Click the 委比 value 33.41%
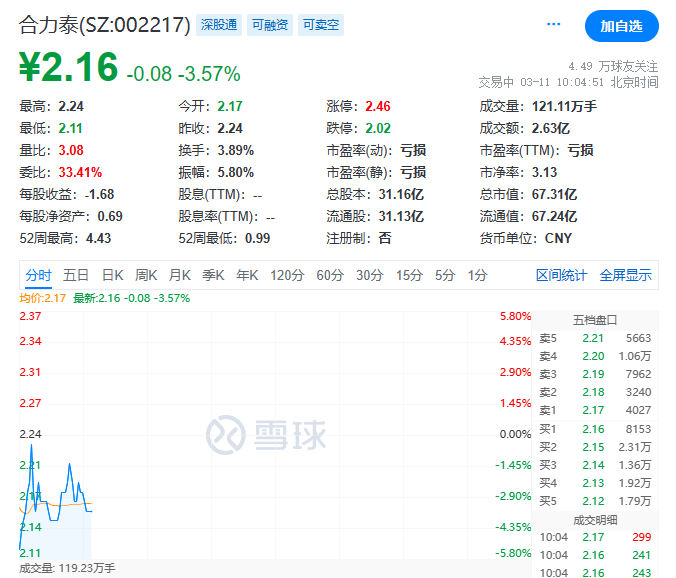Viewport: 676px width, 578px height. [x=80, y=172]
